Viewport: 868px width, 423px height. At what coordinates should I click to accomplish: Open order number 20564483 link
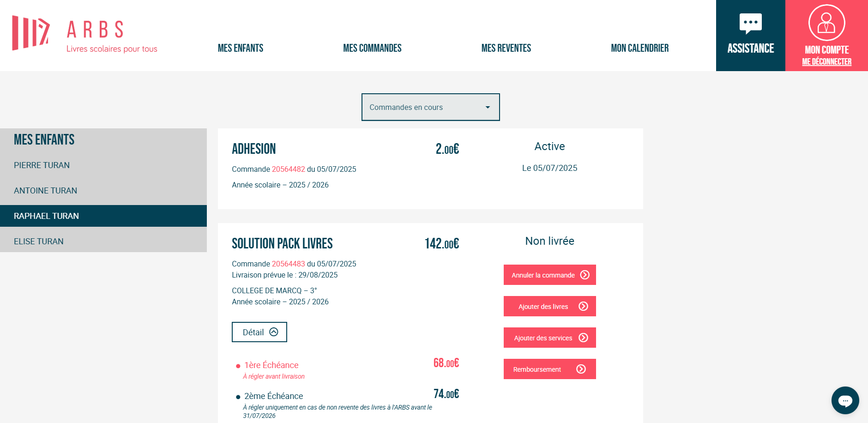[288, 264]
